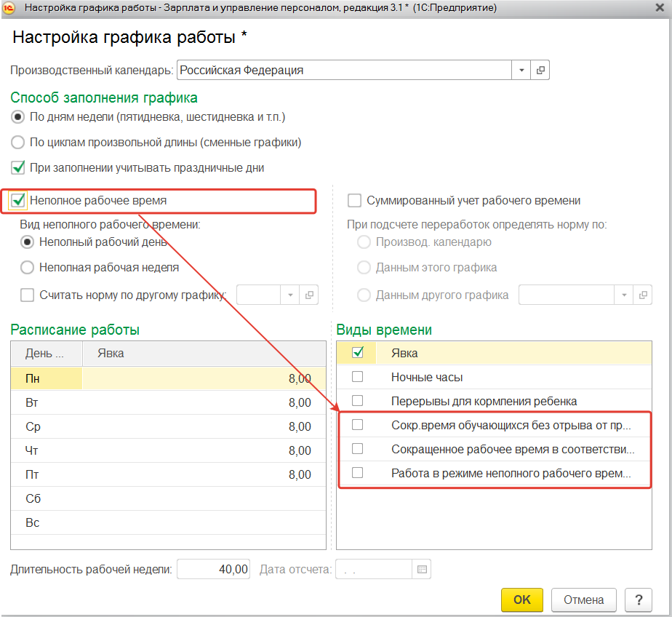
Task: Check 'Считать норму по другому графику'
Action: pyautogui.click(x=27, y=295)
